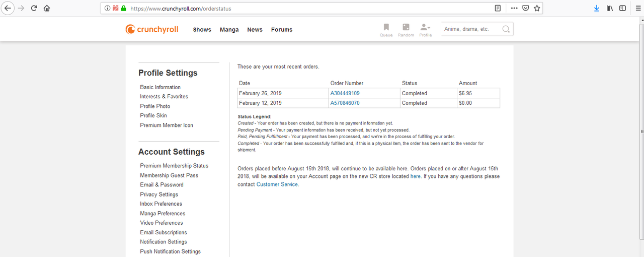The width and height of the screenshot is (644, 257).
Task: Open Membership Guest Pass
Action: tap(169, 175)
